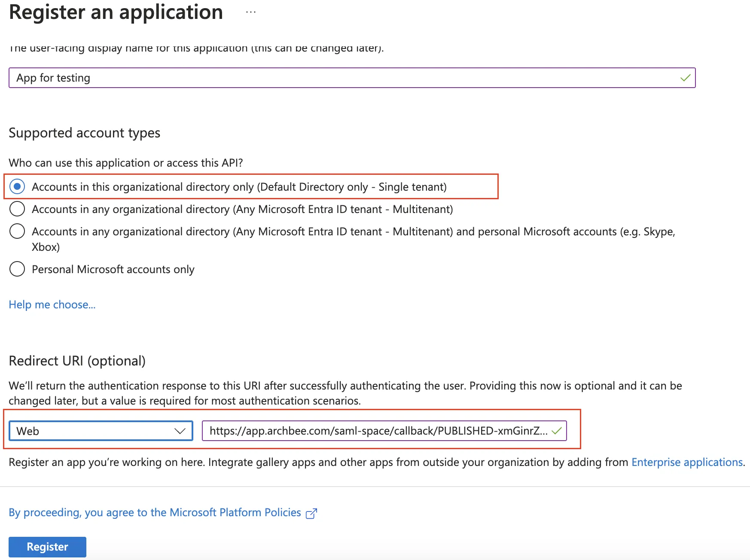Choose any Microsoft Entra ID tenant Multitenant
The image size is (750, 560).
point(17,209)
